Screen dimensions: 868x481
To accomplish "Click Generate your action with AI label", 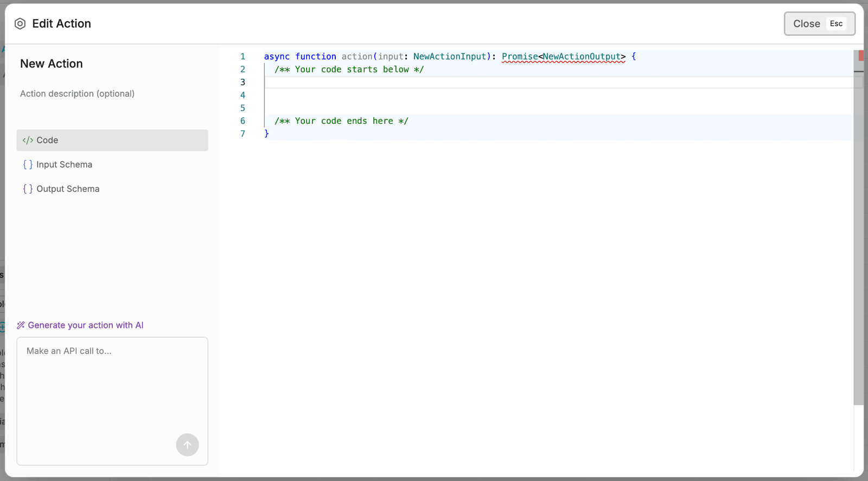I will tap(86, 325).
